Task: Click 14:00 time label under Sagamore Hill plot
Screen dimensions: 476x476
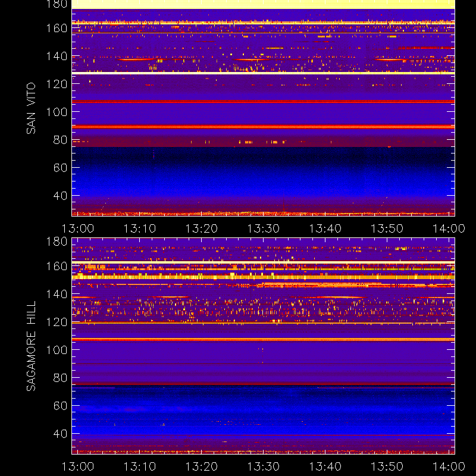Action: point(449,466)
